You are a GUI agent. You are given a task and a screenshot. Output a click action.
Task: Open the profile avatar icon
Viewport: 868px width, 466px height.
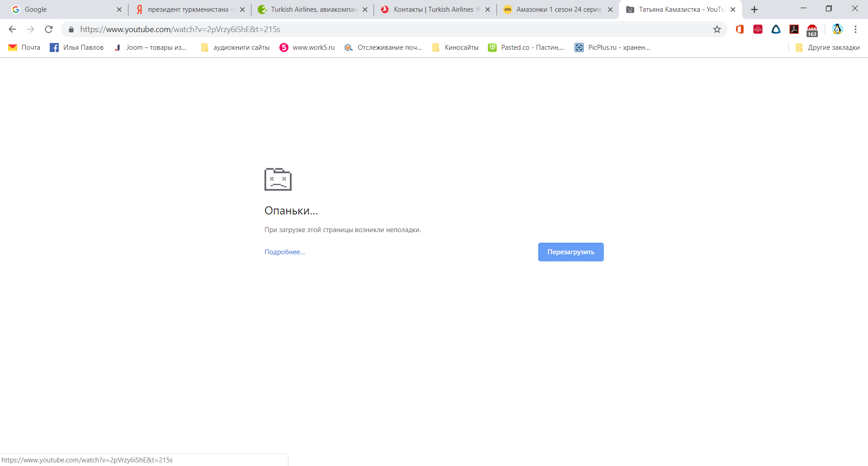[x=837, y=29]
